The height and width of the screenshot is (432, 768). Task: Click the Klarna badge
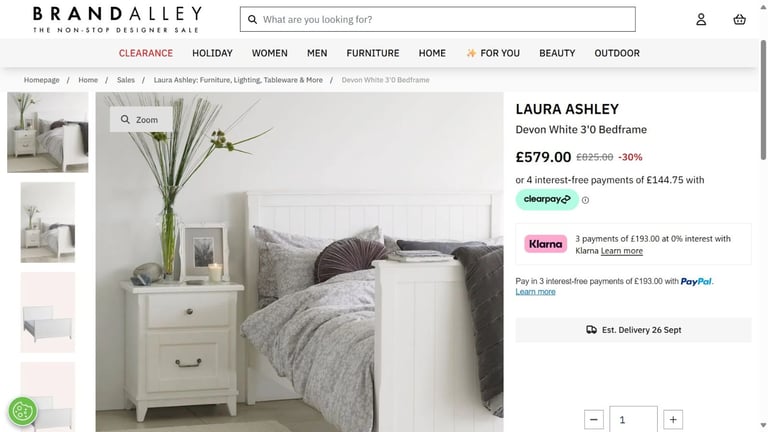(545, 244)
